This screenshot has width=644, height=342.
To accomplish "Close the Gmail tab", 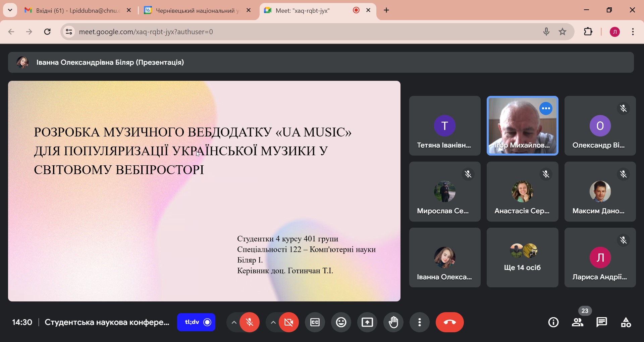I will point(129,11).
